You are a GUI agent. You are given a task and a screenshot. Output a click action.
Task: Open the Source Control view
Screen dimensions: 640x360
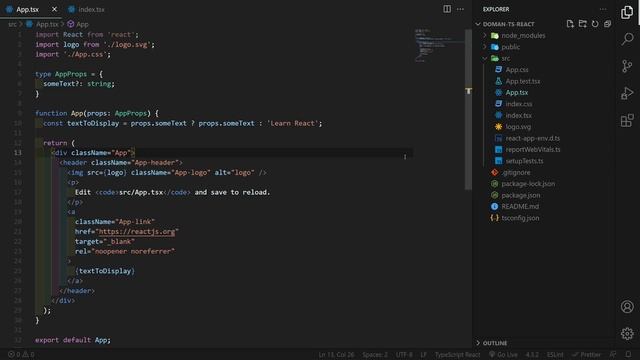627,66
